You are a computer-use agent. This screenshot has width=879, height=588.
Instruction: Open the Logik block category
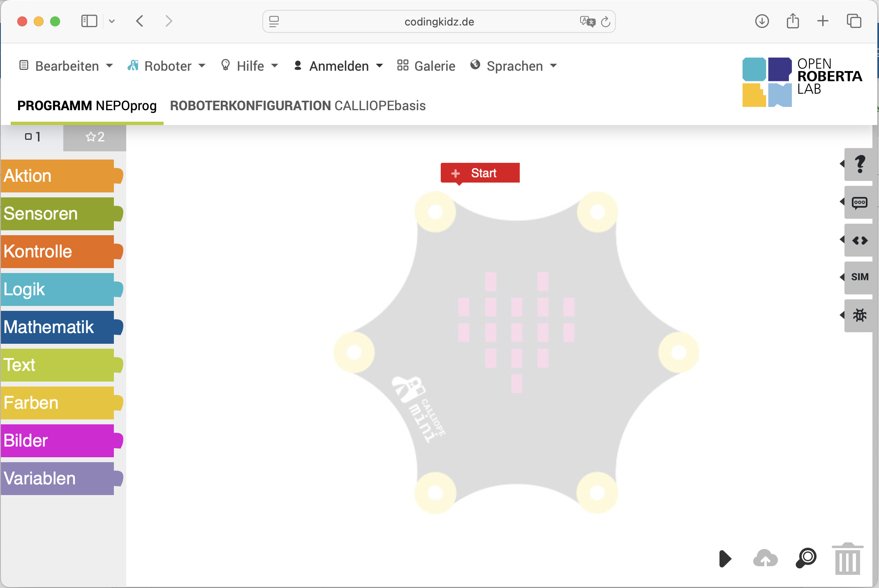pyautogui.click(x=62, y=289)
